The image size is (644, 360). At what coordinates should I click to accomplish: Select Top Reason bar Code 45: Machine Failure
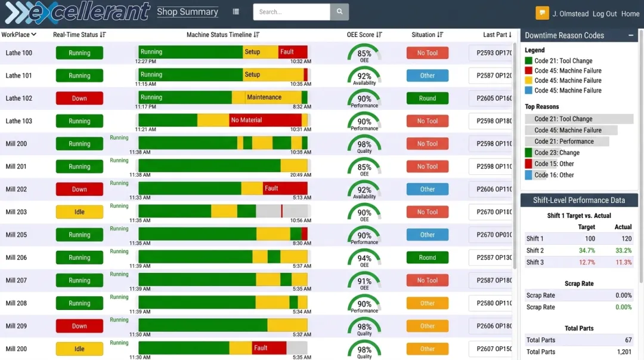click(x=571, y=130)
